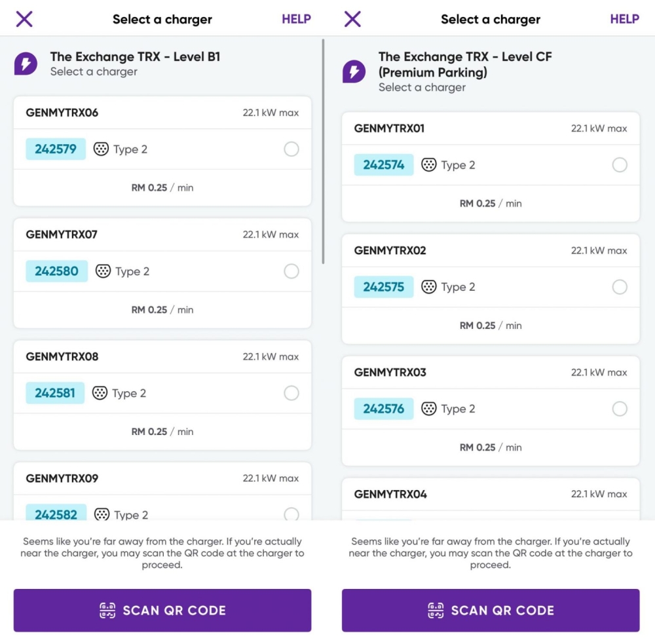
Task: Tap the Type 2 connector icon for GENMYTRX01
Action: (428, 165)
